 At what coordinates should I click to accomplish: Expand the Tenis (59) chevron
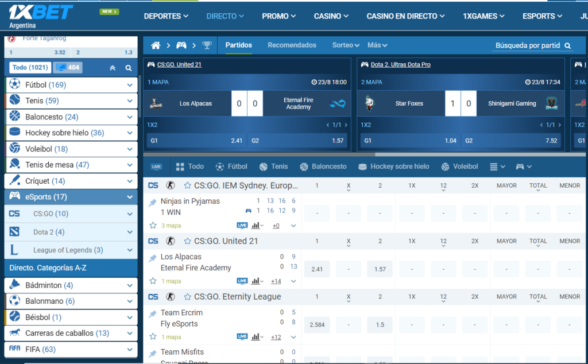click(x=130, y=101)
